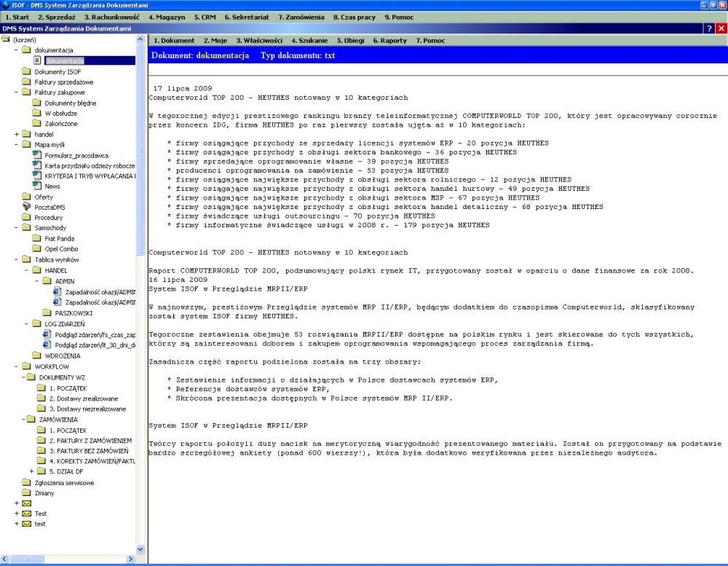This screenshot has width=728, height=566.
Task: Open the Podgląd zdarzeń/fs_czas_zap report icon
Action: [x=47, y=334]
